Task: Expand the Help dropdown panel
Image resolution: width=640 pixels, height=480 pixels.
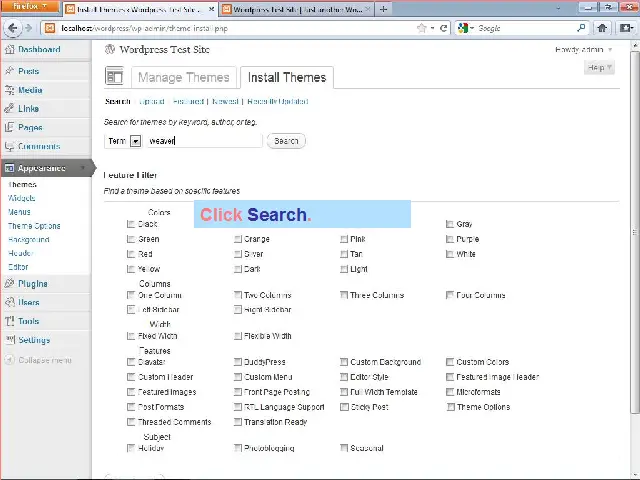Action: tap(599, 68)
